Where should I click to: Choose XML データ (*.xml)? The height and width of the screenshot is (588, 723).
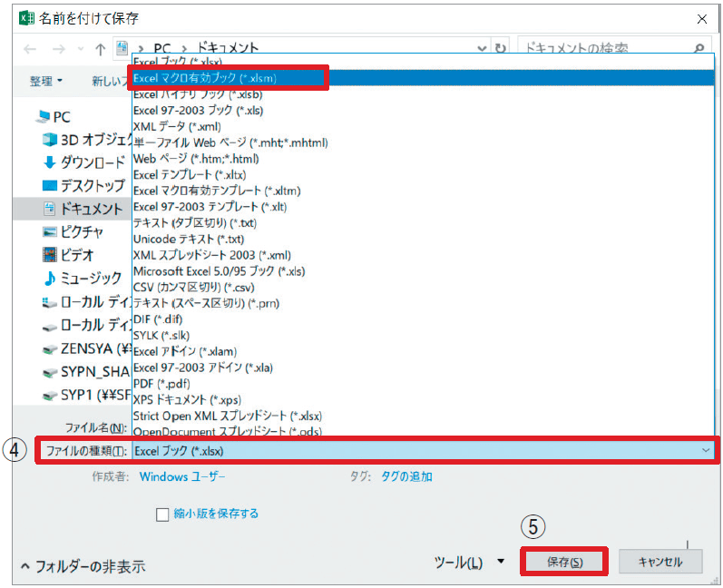[x=423, y=127]
